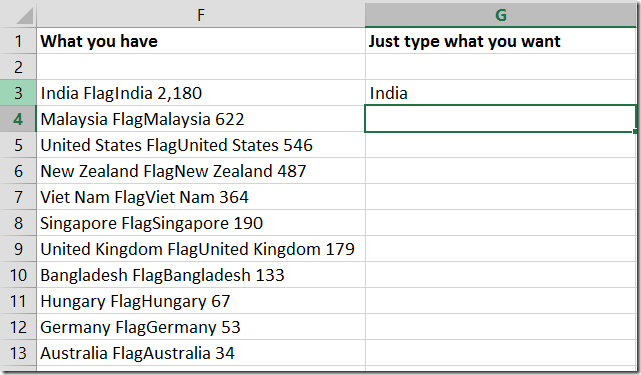Select cell 'United States FlagUnited States 546'
This screenshot has width=641, height=375.
201,145
